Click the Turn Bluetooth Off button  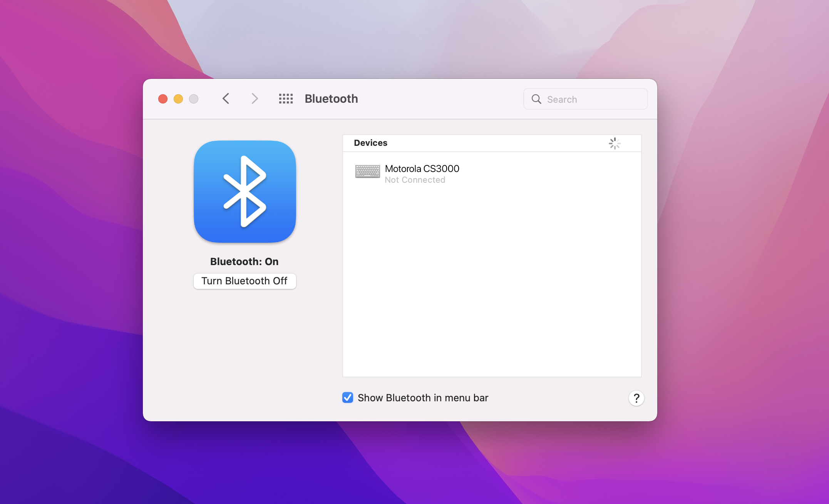(245, 281)
